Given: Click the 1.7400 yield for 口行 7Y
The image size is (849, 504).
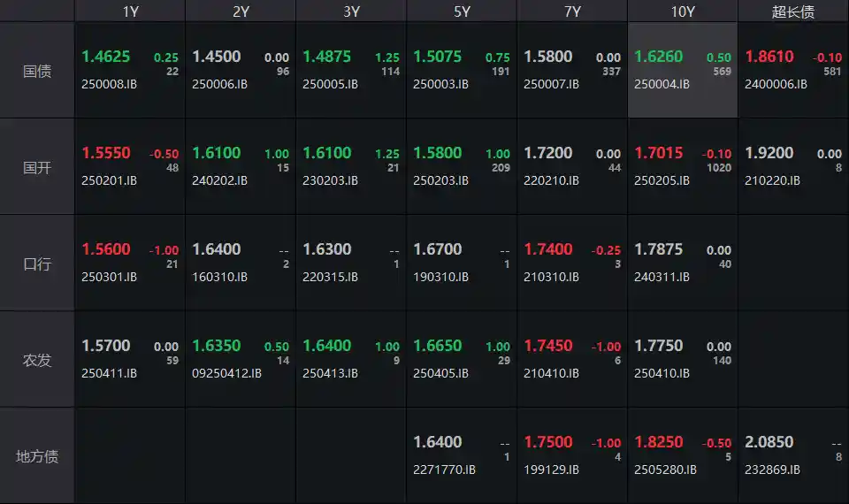Looking at the screenshot, I should click(x=548, y=249).
